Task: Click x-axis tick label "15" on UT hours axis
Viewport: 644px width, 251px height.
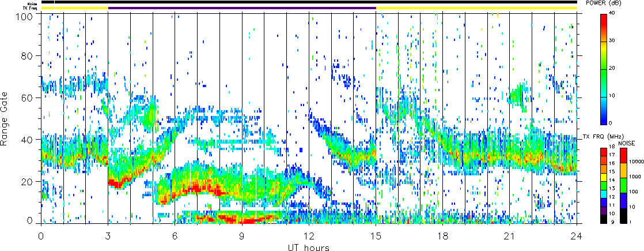Action: (376, 236)
